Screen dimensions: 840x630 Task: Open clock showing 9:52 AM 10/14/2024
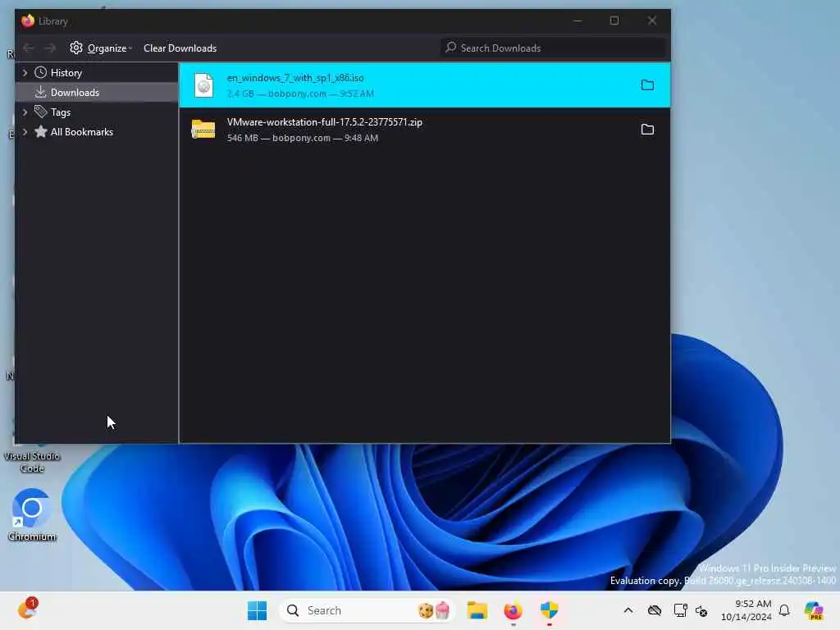tap(746, 610)
